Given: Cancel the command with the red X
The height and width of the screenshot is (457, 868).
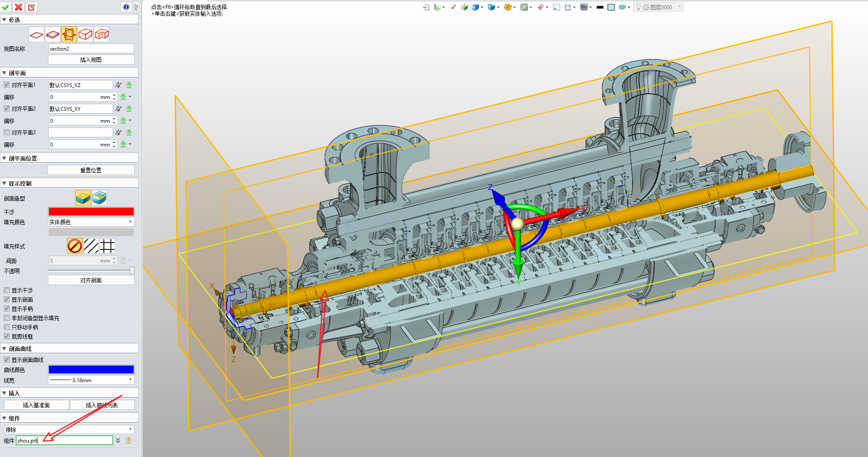Looking at the screenshot, I should [18, 7].
